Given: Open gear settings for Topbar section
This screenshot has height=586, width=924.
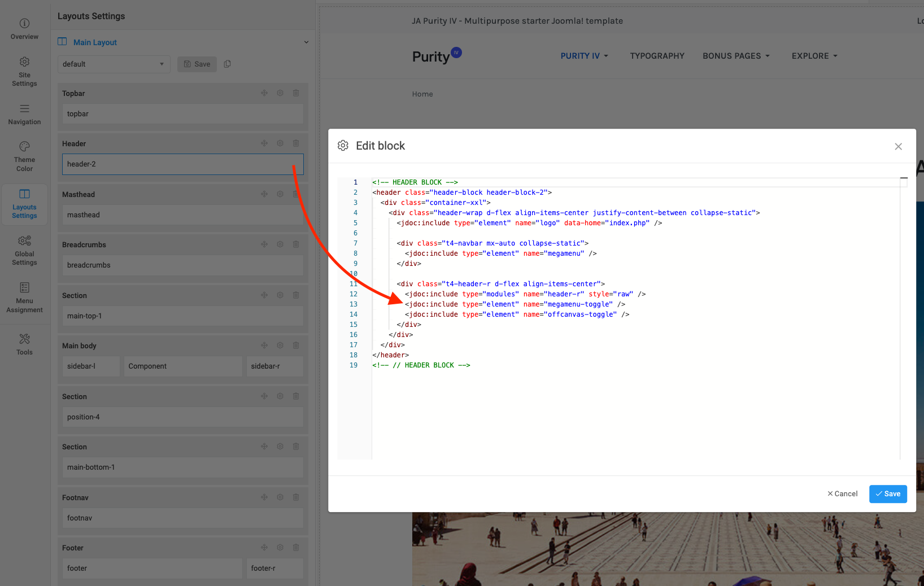Looking at the screenshot, I should click(x=280, y=93).
